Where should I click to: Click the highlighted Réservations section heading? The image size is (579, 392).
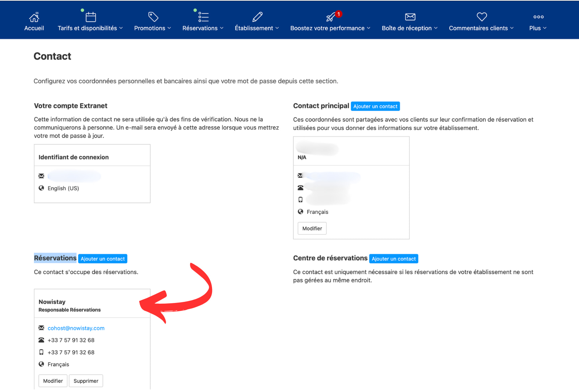(55, 258)
